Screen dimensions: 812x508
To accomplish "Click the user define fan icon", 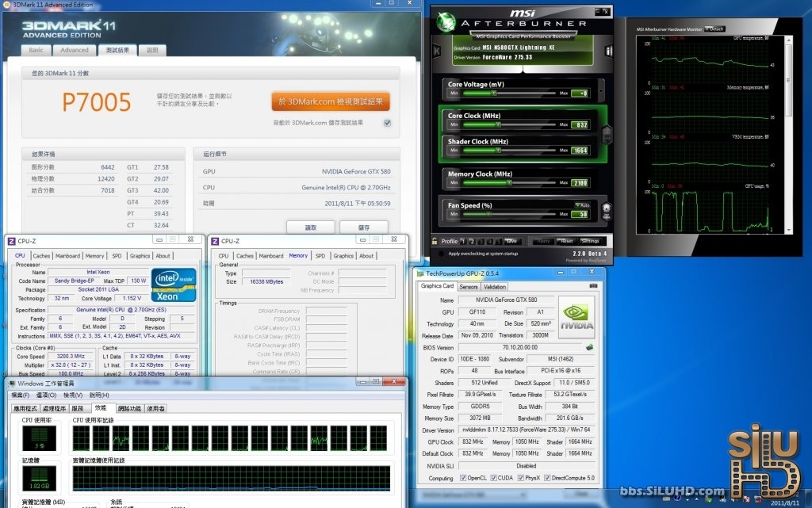I will [607, 211].
